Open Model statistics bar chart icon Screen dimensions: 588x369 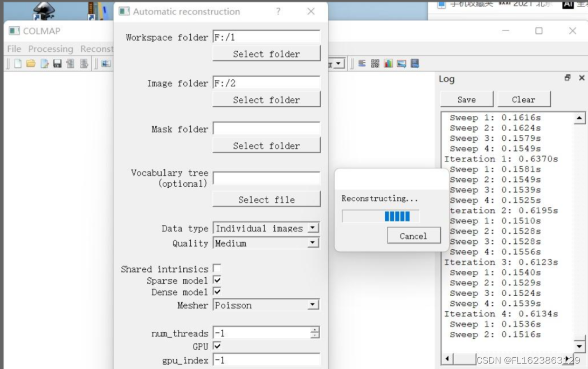[388, 64]
